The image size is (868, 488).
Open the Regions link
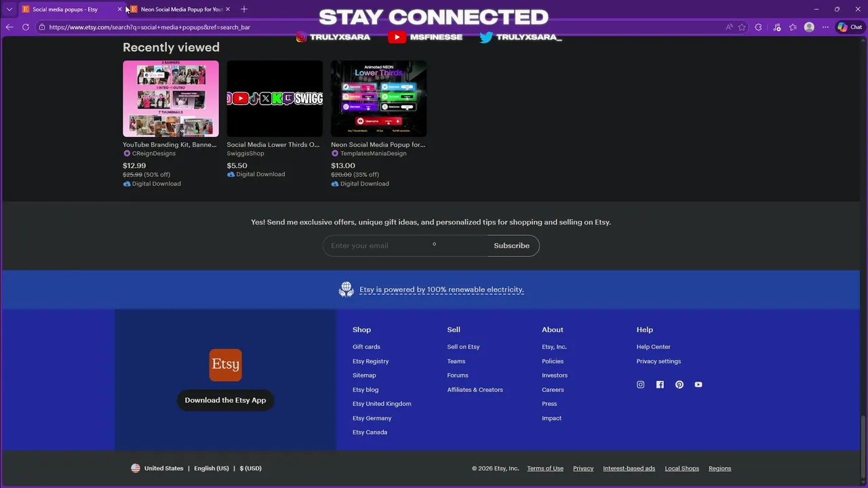pyautogui.click(x=720, y=468)
